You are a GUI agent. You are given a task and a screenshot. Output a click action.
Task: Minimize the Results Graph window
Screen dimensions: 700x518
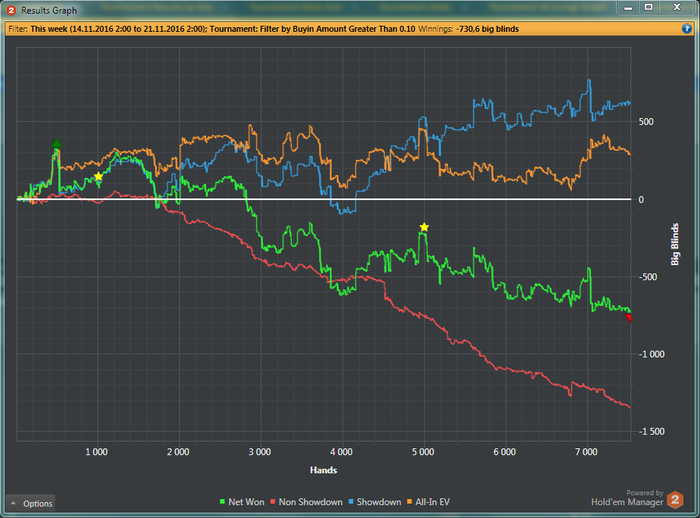[628, 8]
